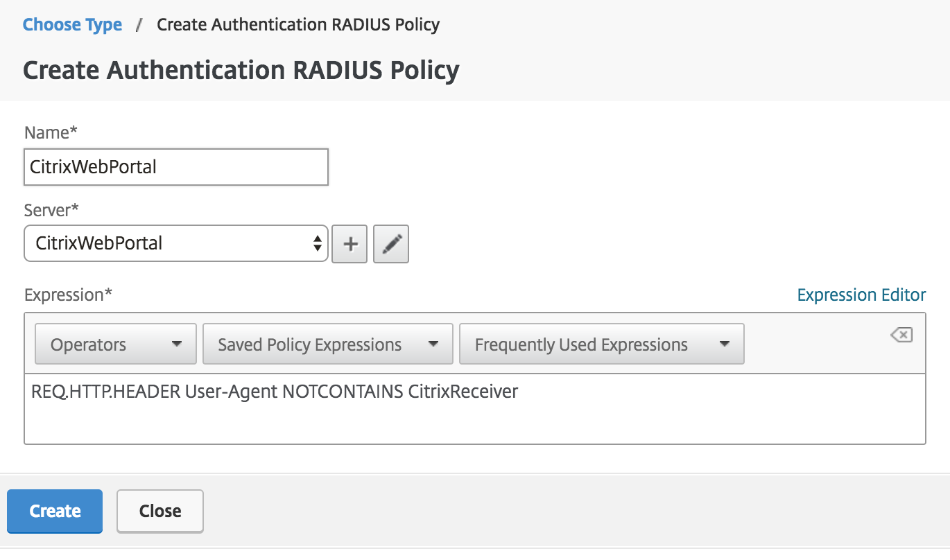Dismiss the form with the Close button
The image size is (950, 560).
tap(159, 511)
